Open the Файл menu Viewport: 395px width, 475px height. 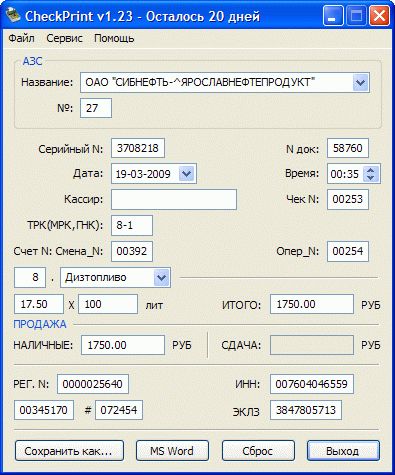tap(21, 38)
